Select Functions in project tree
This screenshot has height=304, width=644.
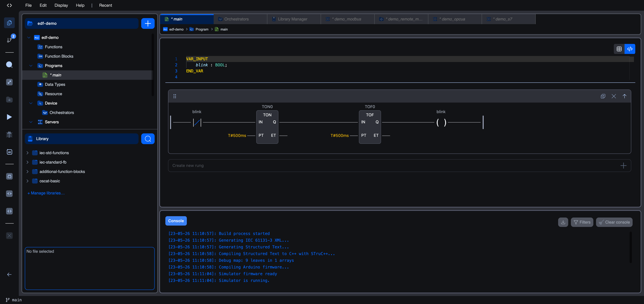tap(87, 47)
